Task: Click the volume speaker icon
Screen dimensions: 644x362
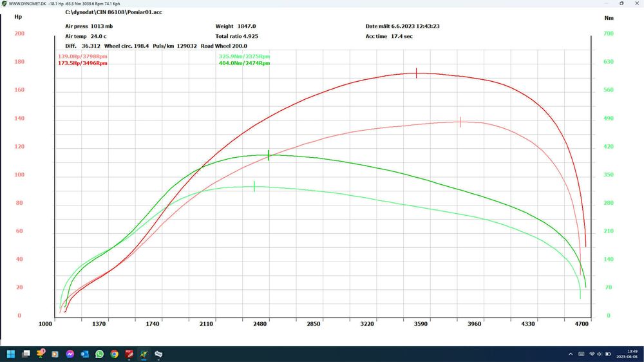Action: point(600,354)
